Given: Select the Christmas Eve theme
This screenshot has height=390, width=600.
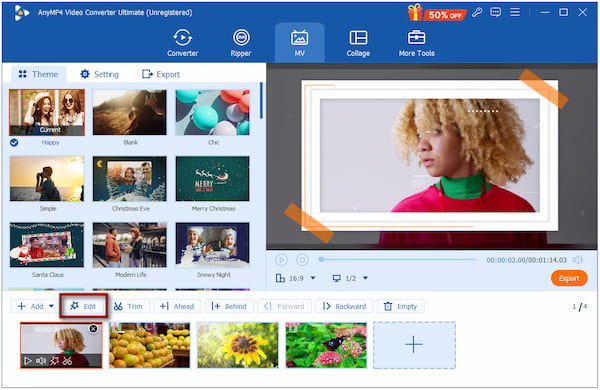Looking at the screenshot, I should point(130,178).
